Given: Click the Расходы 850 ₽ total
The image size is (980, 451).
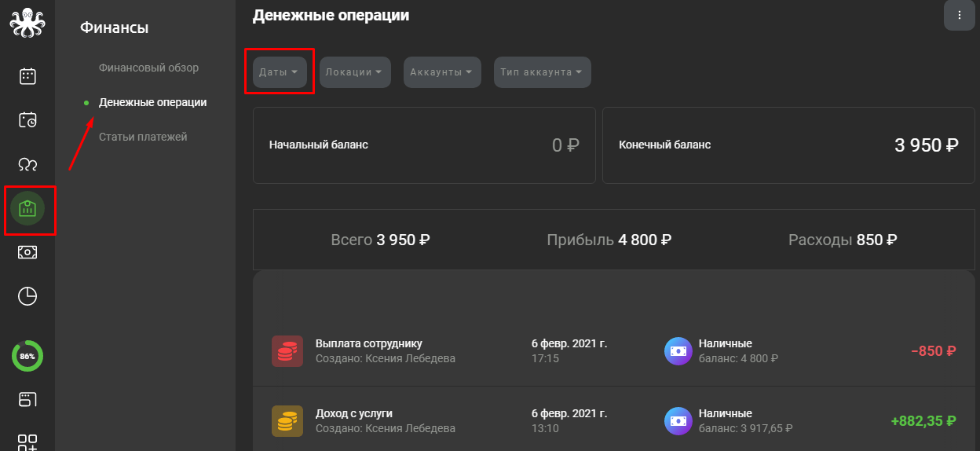Looking at the screenshot, I should click(843, 240).
